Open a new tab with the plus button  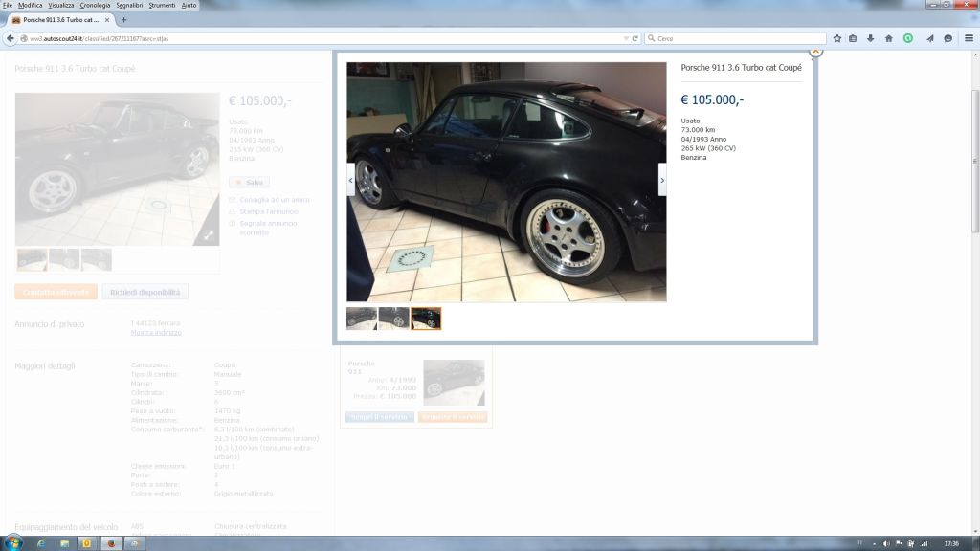pyautogui.click(x=123, y=20)
